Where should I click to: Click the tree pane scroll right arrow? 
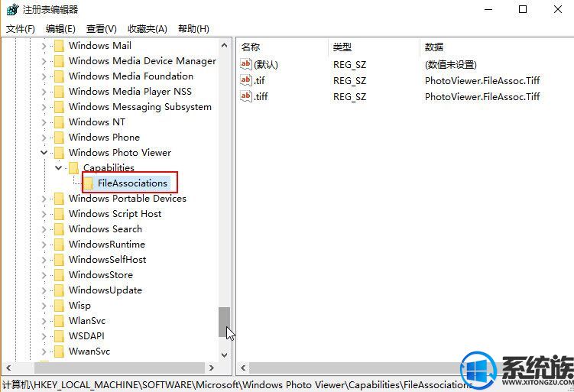coord(211,368)
